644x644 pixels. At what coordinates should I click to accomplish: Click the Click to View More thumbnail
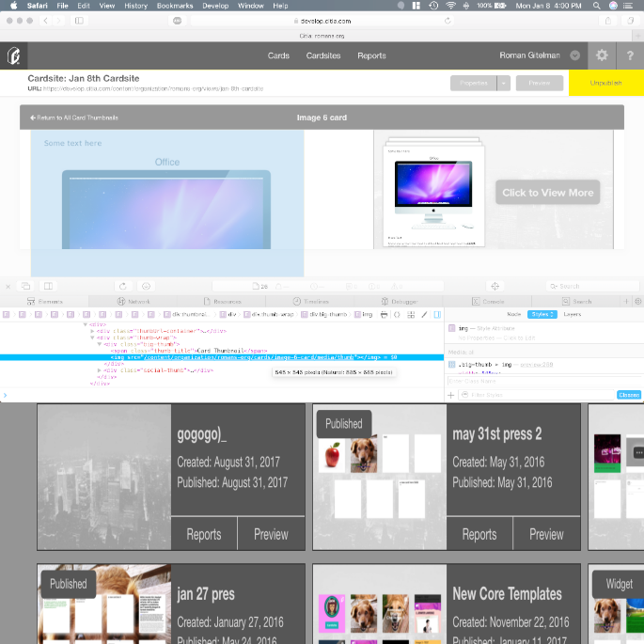pos(547,193)
